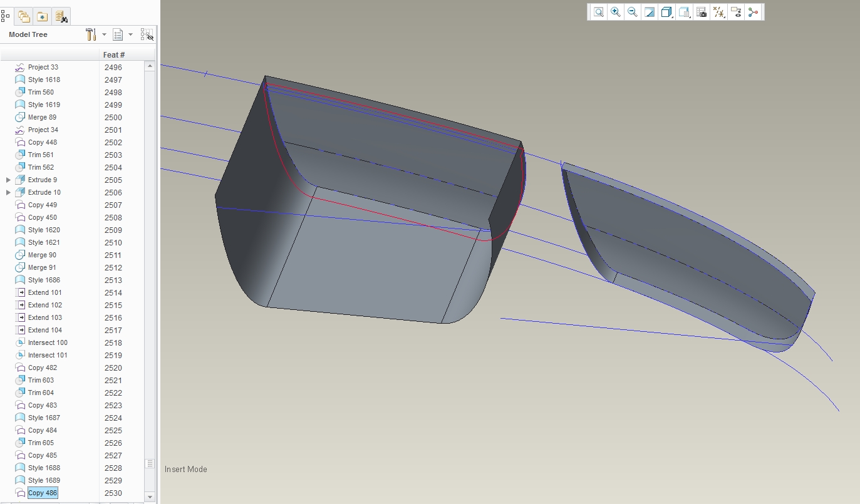
Task: Click the model tree scrollbar up arrow
Action: point(150,66)
